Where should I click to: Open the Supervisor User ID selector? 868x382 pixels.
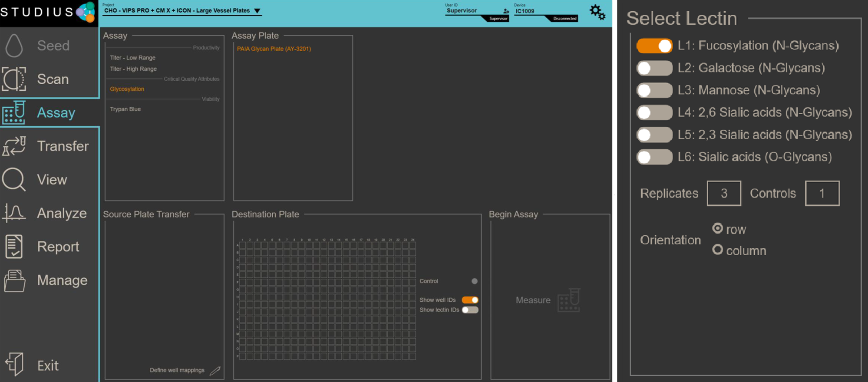pos(477,11)
